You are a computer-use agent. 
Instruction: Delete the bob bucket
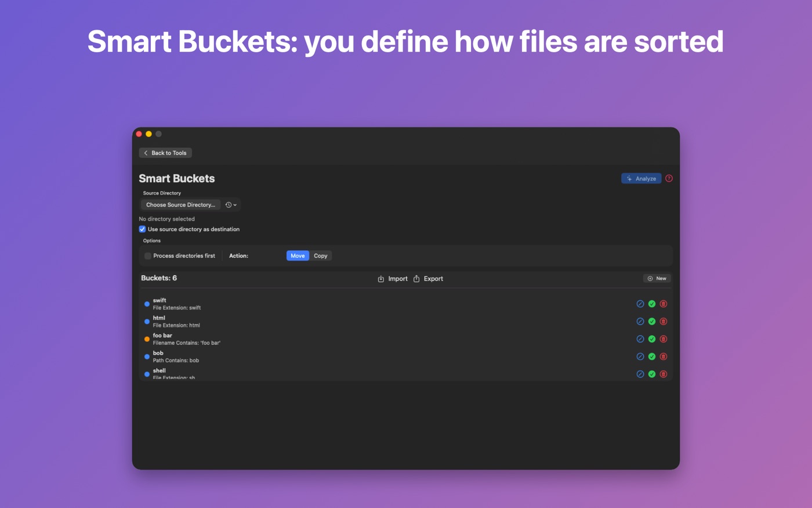coord(664,356)
